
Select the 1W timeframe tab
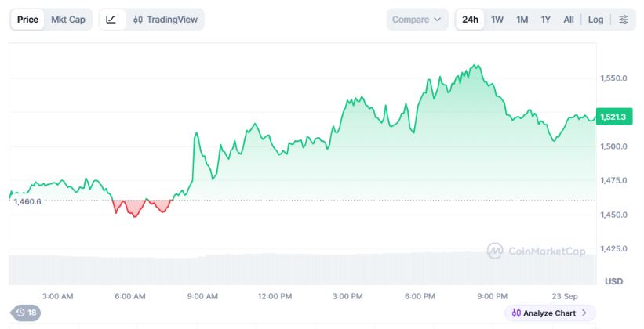click(x=497, y=20)
